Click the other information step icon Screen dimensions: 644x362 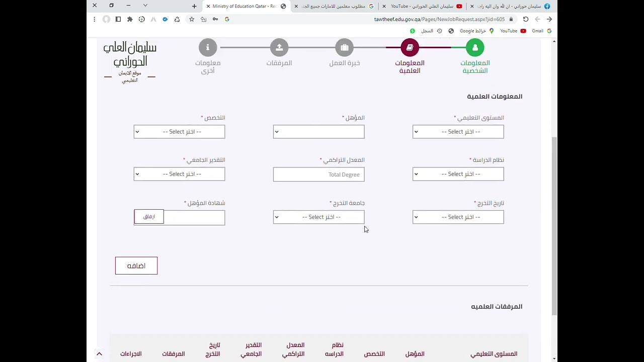(x=207, y=47)
